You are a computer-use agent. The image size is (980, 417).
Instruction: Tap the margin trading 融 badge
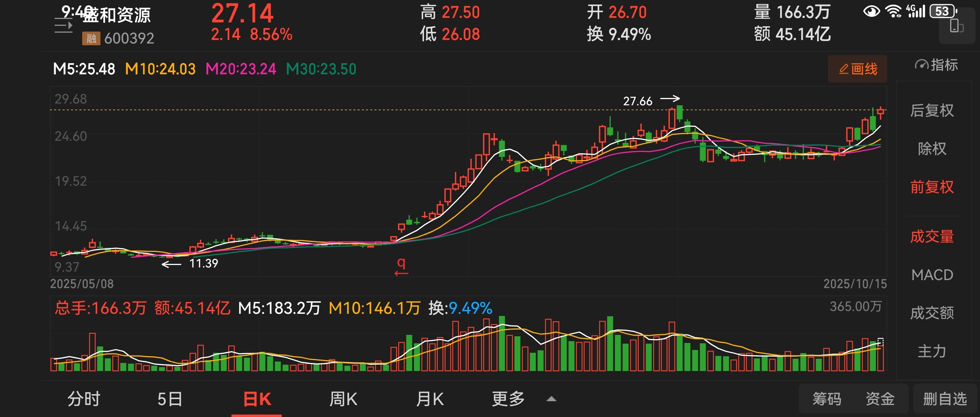click(91, 38)
